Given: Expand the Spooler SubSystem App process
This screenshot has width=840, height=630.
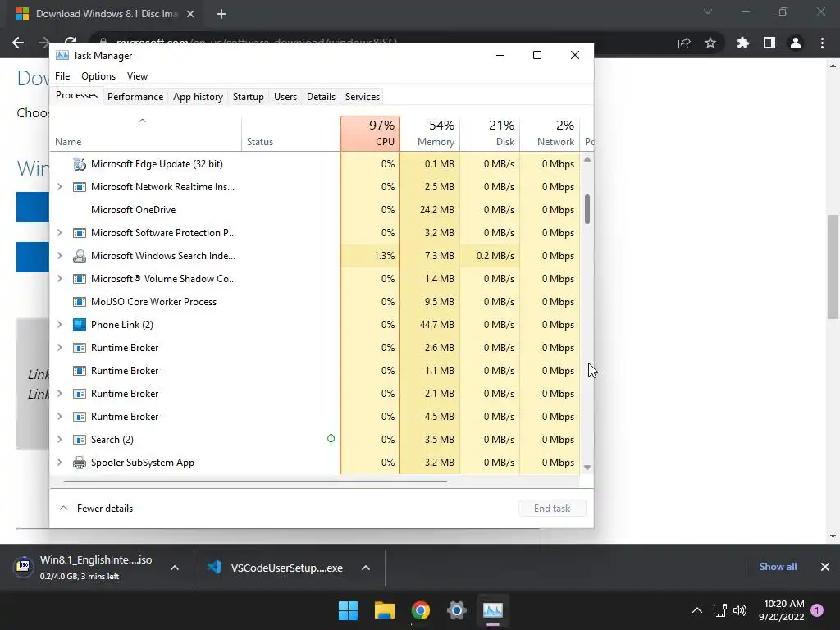Looking at the screenshot, I should tap(59, 463).
